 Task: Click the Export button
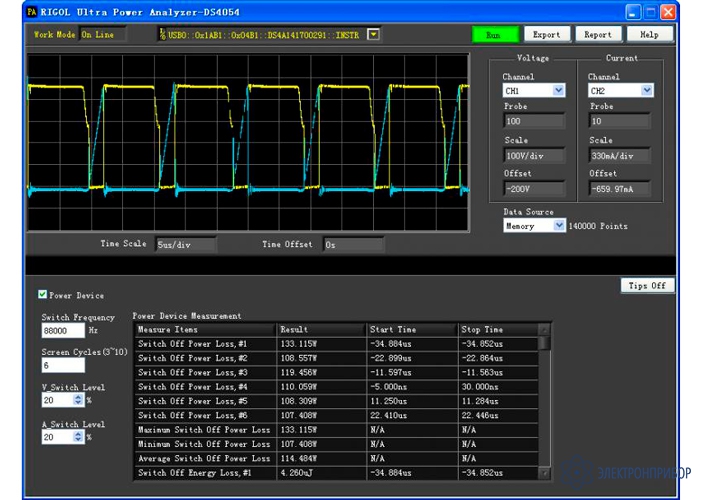click(x=547, y=34)
